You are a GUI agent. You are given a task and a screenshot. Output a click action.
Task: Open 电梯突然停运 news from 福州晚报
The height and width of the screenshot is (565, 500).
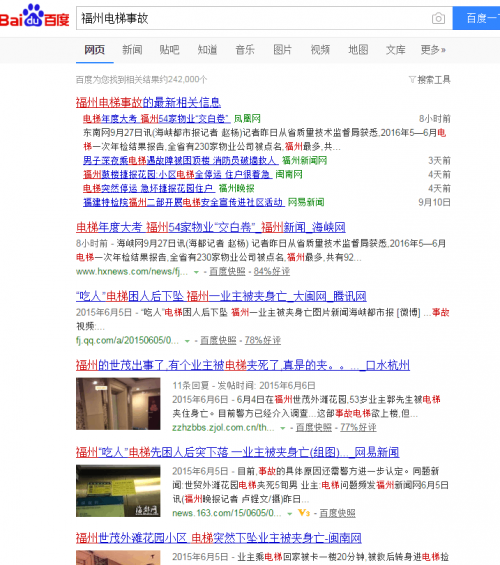(149, 188)
